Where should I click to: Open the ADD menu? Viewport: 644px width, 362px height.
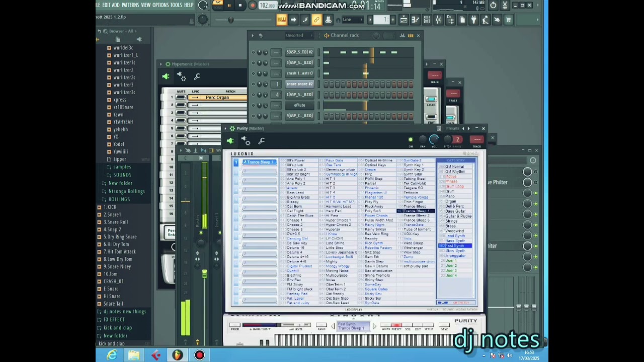[116, 5]
